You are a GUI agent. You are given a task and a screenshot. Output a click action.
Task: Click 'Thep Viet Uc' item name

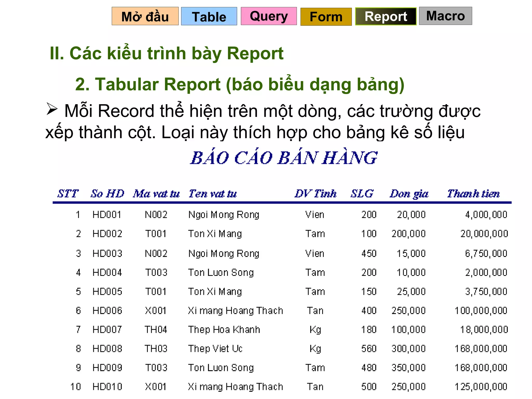(215, 349)
